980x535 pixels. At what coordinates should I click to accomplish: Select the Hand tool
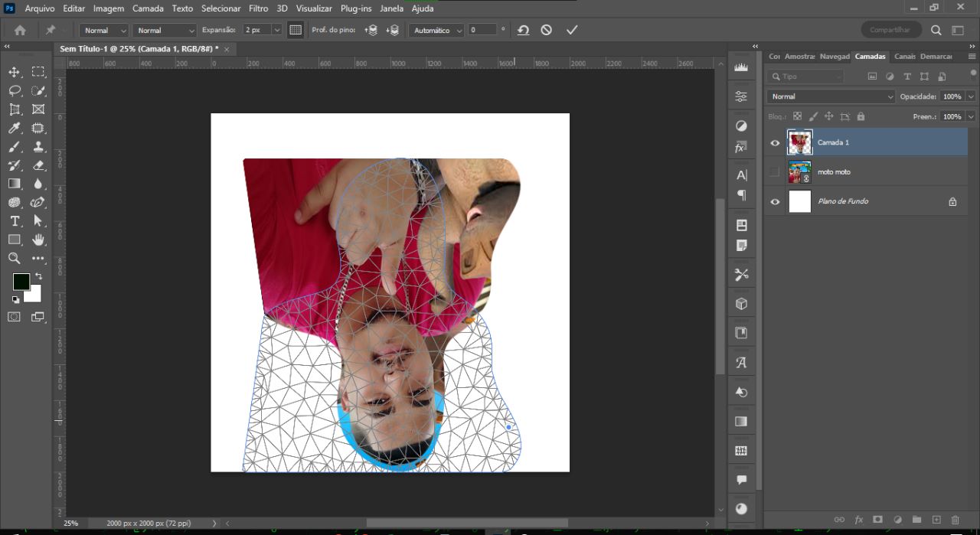click(38, 239)
